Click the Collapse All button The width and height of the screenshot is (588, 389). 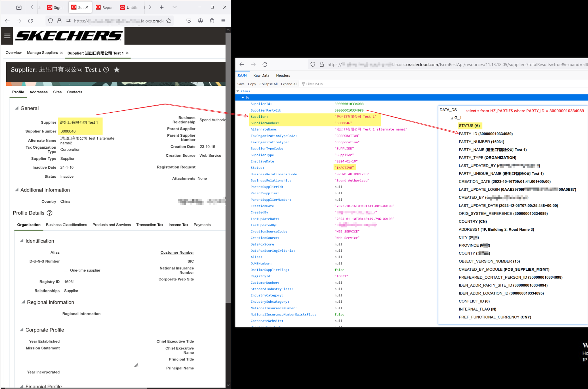coord(268,84)
